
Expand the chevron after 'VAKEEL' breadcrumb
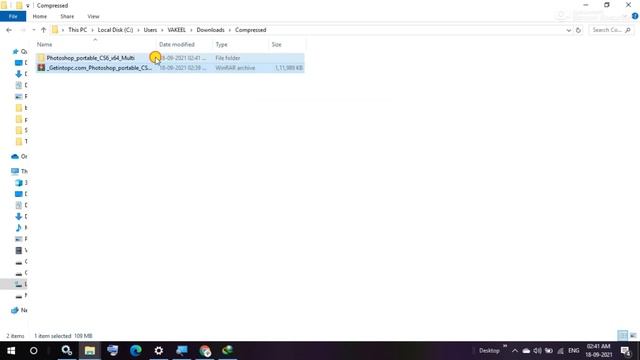pyautogui.click(x=191, y=30)
